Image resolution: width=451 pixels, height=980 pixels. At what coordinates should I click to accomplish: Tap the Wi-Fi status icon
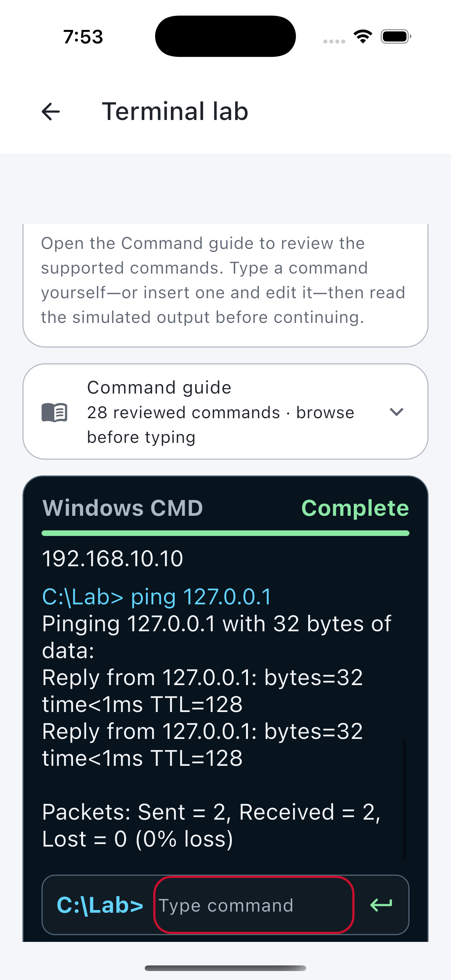tap(363, 37)
